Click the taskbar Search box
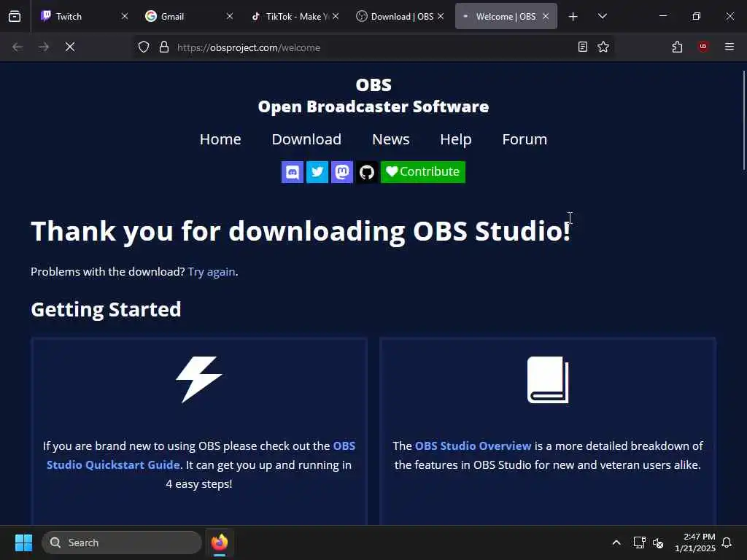This screenshot has width=747, height=560. [x=122, y=542]
